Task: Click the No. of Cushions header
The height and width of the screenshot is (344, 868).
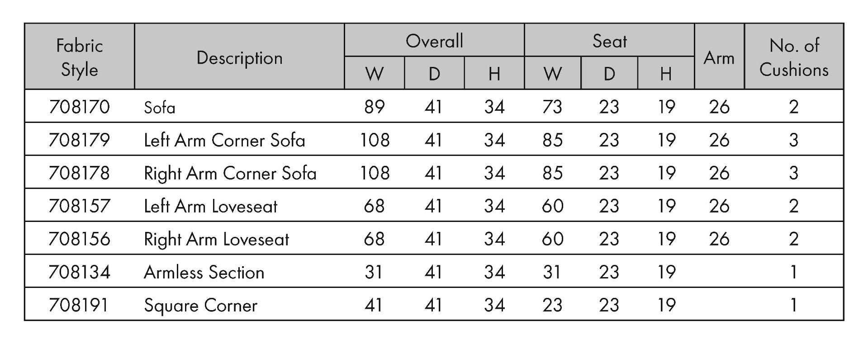Action: pos(794,58)
